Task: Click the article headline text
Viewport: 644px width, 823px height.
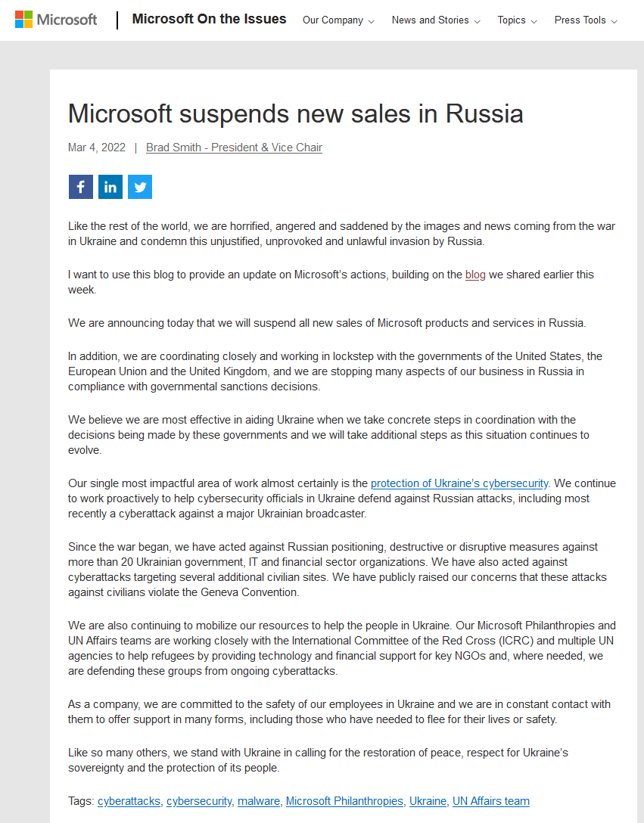Action: [296, 113]
